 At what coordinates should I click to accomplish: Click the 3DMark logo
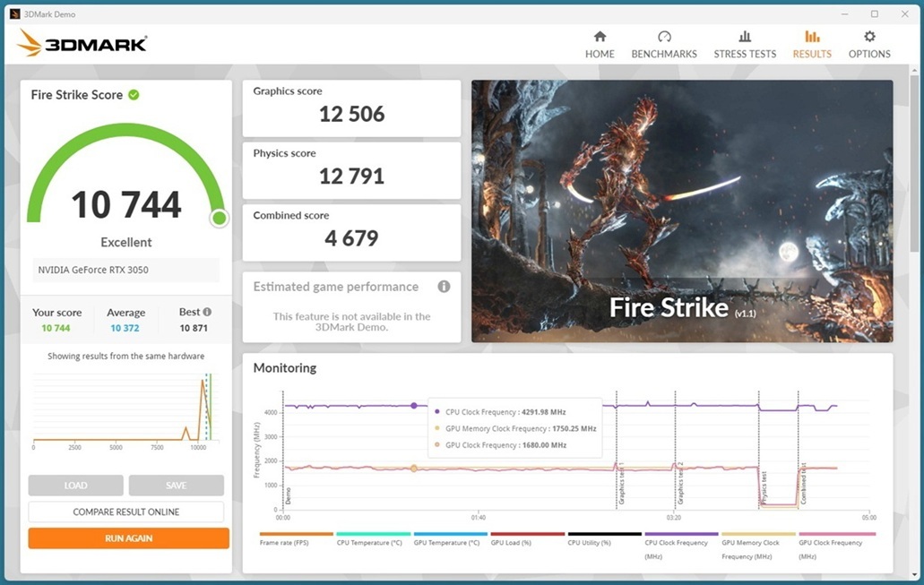82,43
